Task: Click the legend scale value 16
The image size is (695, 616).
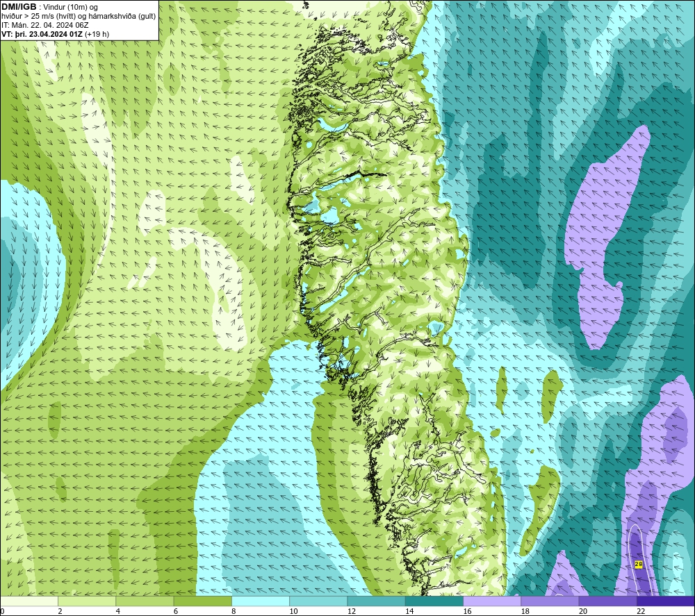Action: tap(467, 611)
